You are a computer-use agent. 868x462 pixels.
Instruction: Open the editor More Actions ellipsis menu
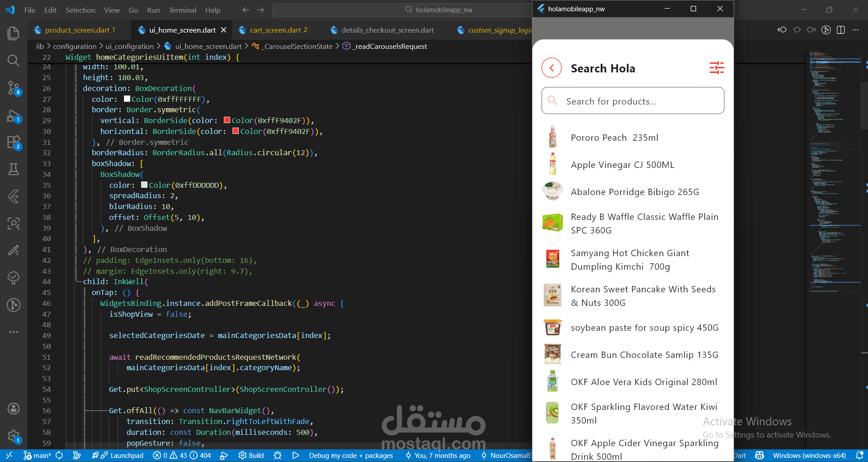855,30
